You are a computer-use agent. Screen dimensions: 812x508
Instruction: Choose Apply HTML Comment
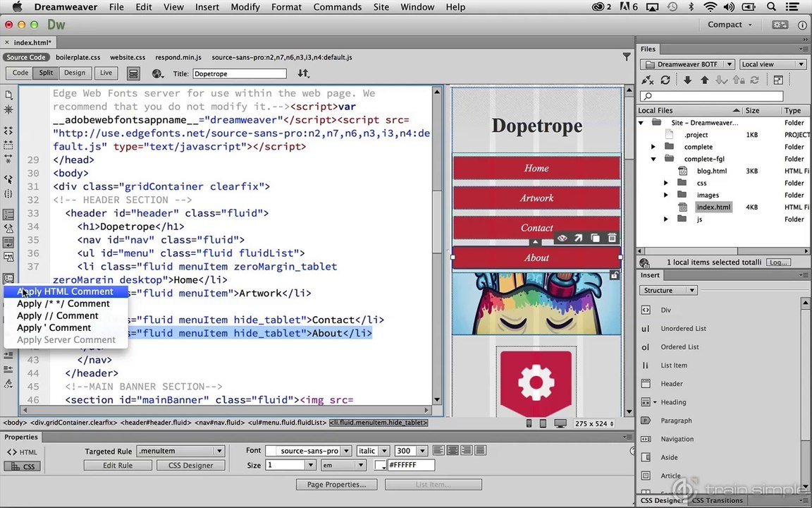click(x=65, y=291)
